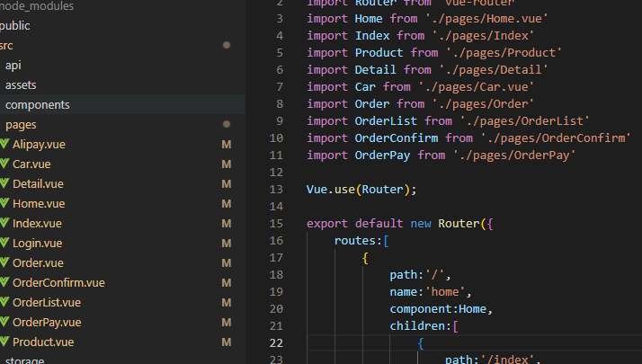
Task: Expand the components folder
Action: 37,105
